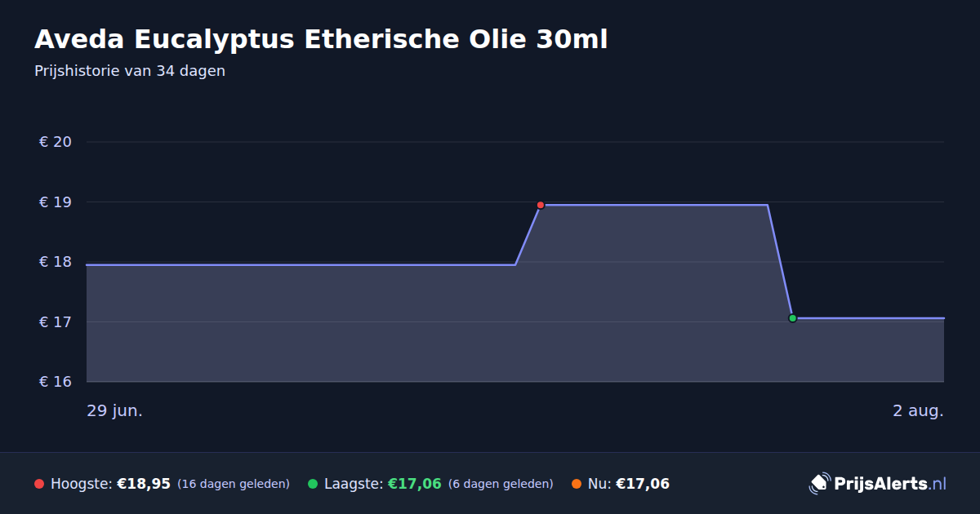Click the orange current price legend dot
This screenshot has height=514, width=980.
coord(577,484)
